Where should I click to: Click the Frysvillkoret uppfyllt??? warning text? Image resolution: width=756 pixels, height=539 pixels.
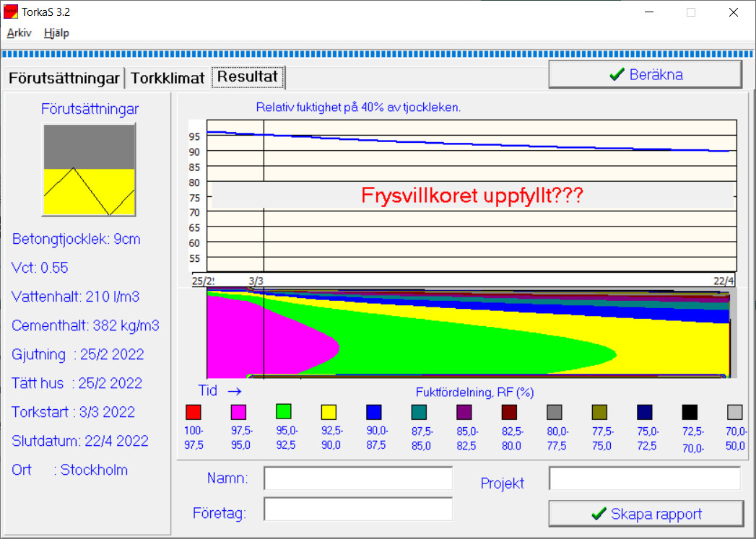[x=472, y=196]
